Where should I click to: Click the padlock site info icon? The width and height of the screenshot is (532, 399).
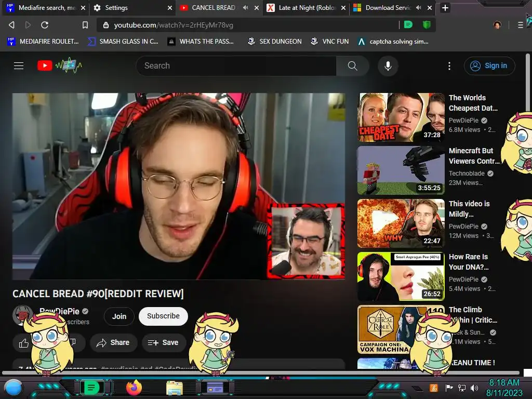pyautogui.click(x=106, y=25)
